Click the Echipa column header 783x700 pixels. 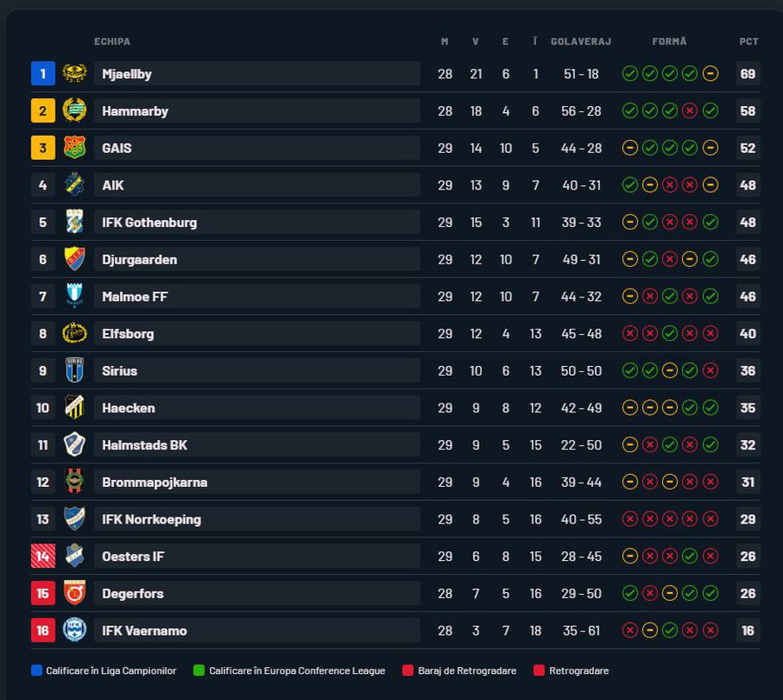point(112,41)
